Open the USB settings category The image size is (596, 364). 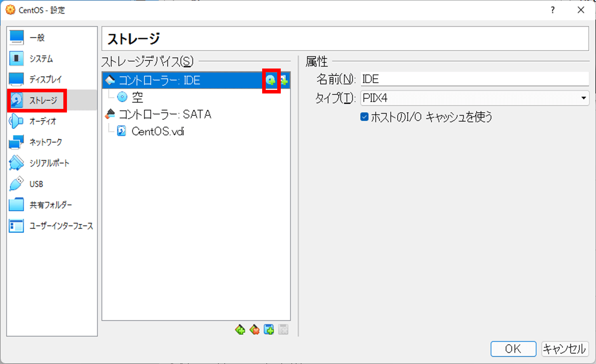tap(52, 184)
